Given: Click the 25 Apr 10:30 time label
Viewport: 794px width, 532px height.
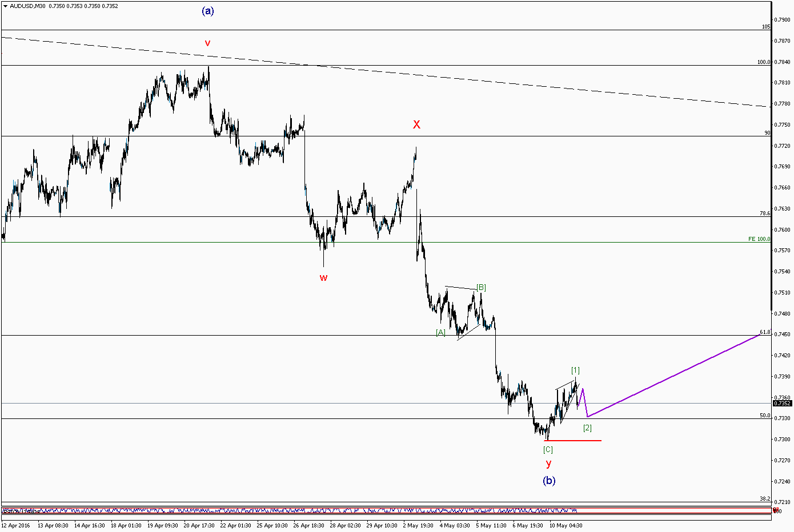Looking at the screenshot, I should click(x=272, y=525).
